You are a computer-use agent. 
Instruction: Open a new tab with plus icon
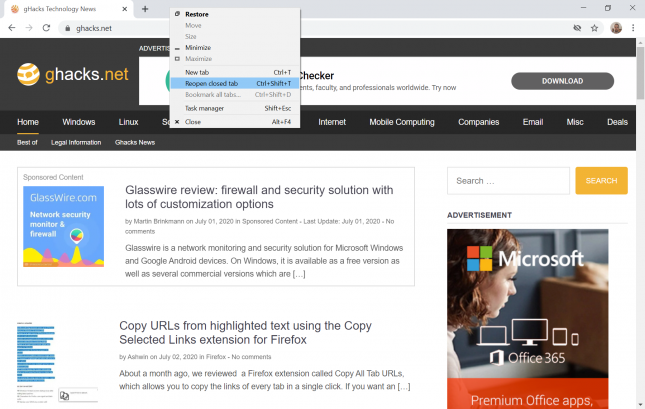tap(145, 9)
